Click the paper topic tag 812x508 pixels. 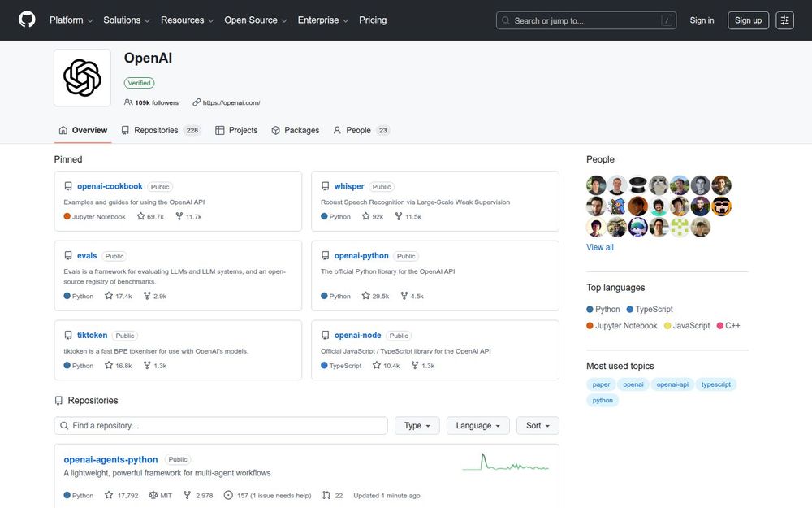601,384
